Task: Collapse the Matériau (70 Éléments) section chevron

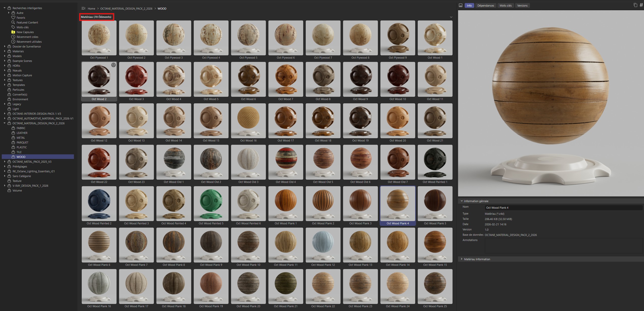Action: (451, 17)
